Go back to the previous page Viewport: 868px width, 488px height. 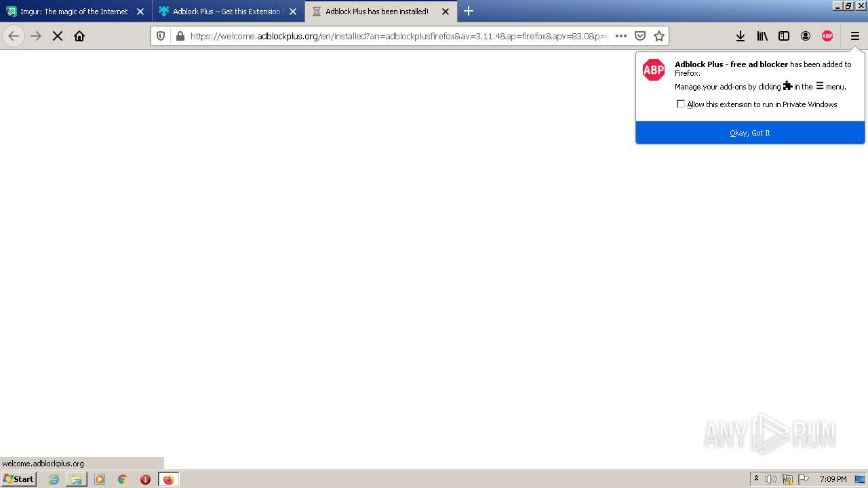pos(14,36)
